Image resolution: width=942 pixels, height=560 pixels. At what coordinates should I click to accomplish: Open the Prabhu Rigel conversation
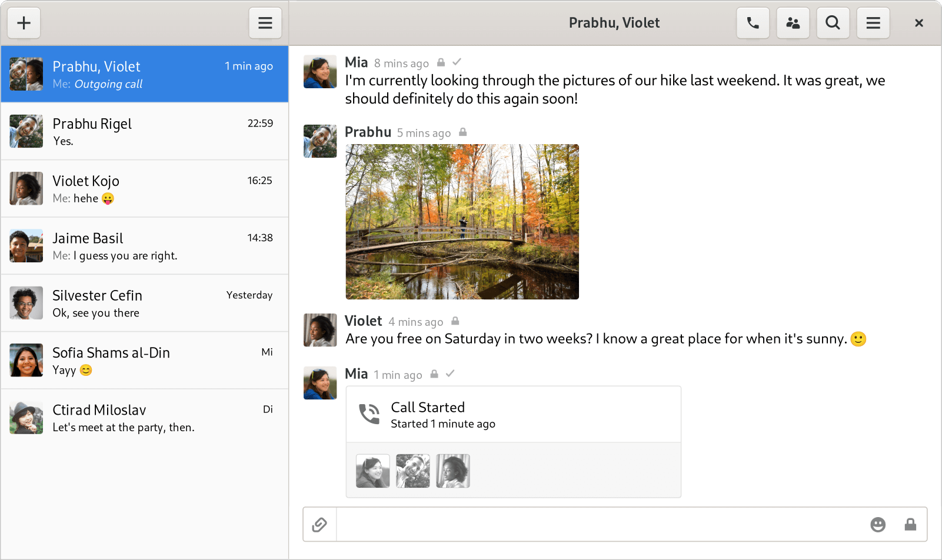click(144, 131)
